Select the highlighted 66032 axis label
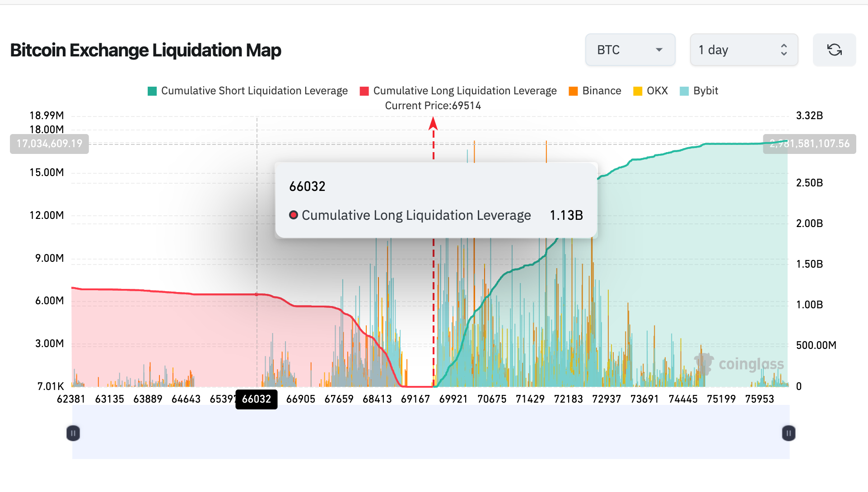The width and height of the screenshot is (868, 492). [256, 399]
